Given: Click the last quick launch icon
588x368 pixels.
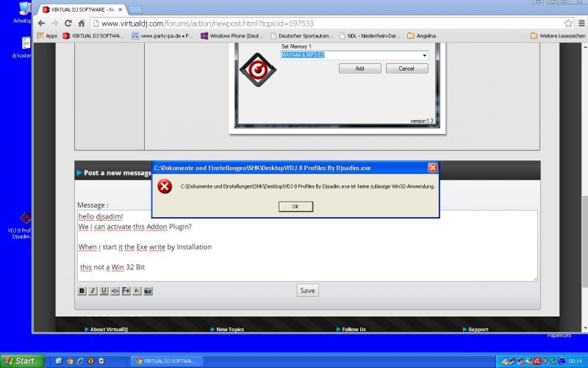Looking at the screenshot, I should [101, 361].
